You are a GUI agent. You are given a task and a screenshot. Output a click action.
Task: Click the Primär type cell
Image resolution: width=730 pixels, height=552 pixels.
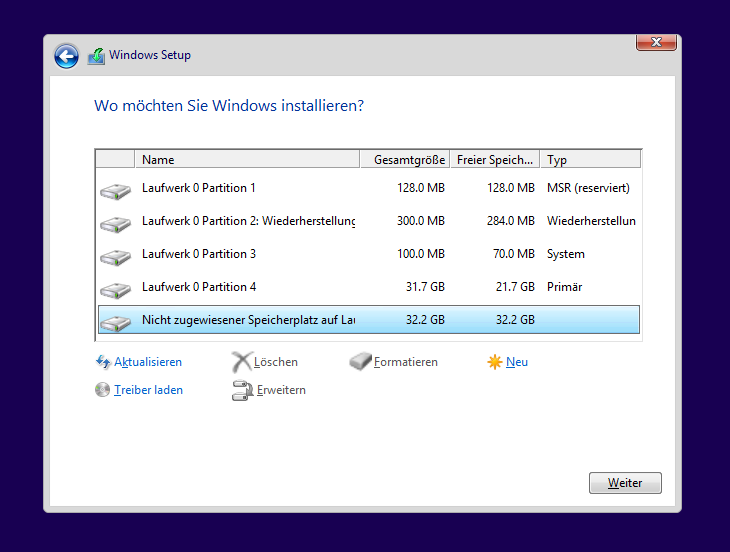[564, 287]
